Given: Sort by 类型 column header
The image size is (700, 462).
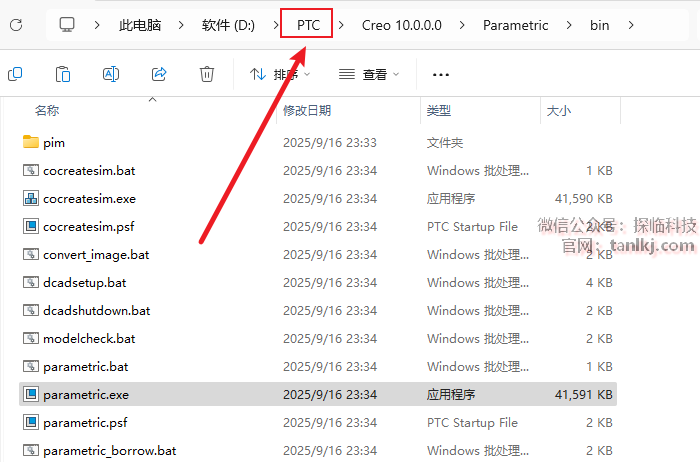Looking at the screenshot, I should click(x=439, y=110).
